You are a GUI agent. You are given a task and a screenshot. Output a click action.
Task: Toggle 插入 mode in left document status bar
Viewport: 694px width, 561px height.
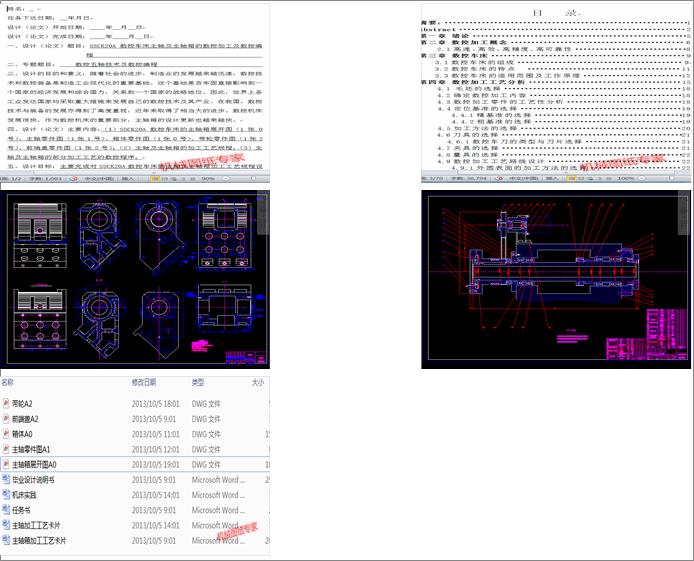[129, 179]
